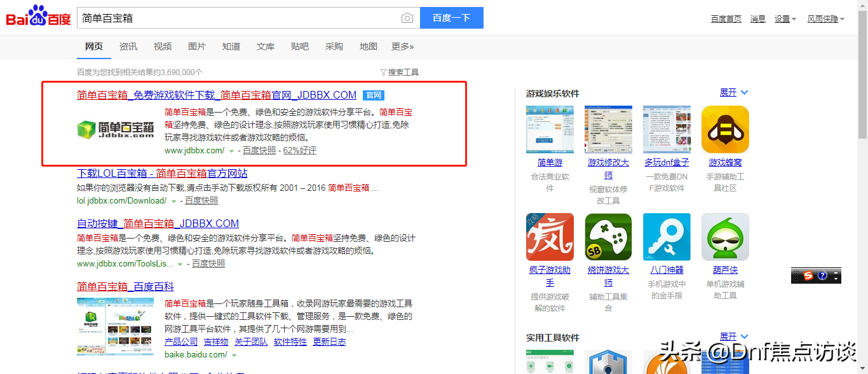Open the 游戏修改大师 thumbnail
Screen dimensions: 868x374
pyautogui.click(x=608, y=129)
